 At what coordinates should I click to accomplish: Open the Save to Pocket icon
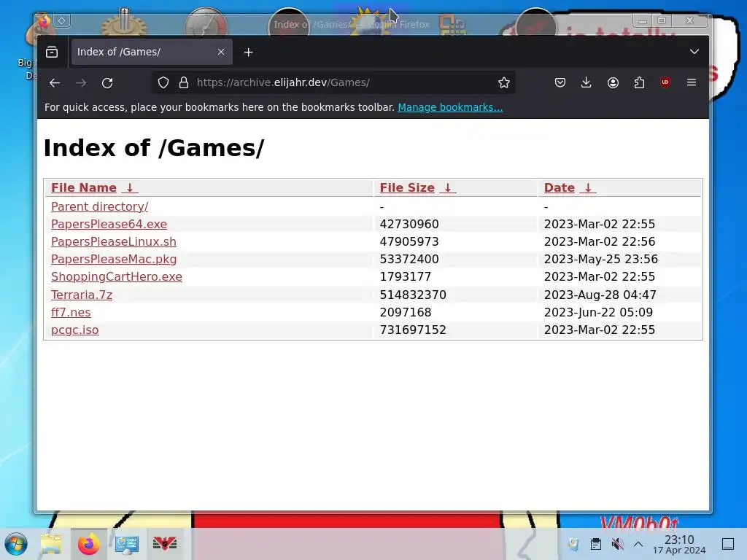point(560,83)
